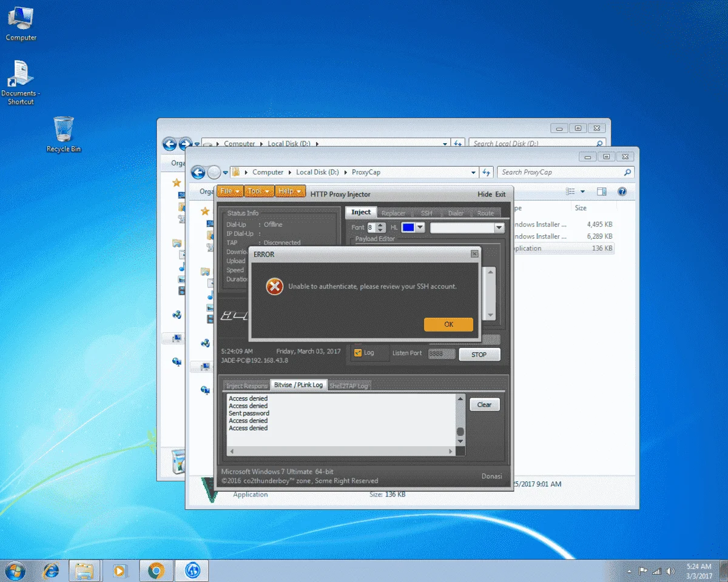Viewport: 728px width, 582px height.
Task: Open the empty combo box beside HL
Action: [467, 228]
